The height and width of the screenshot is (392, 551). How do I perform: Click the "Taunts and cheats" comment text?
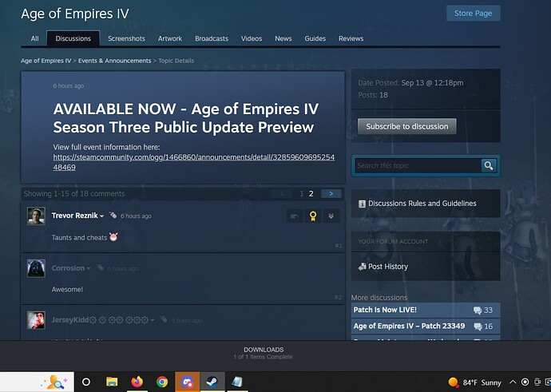click(79, 238)
